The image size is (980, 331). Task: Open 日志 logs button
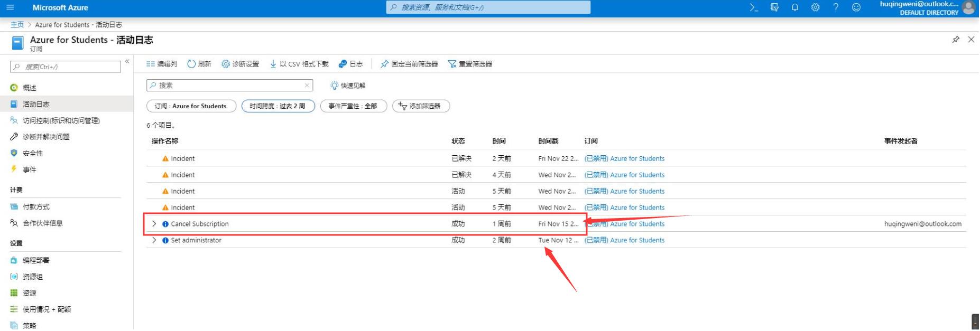(x=350, y=64)
